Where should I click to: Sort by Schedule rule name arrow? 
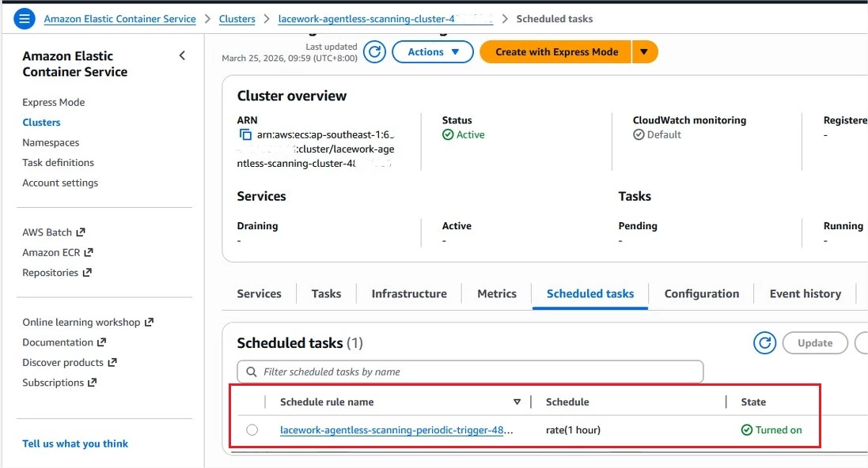517,402
